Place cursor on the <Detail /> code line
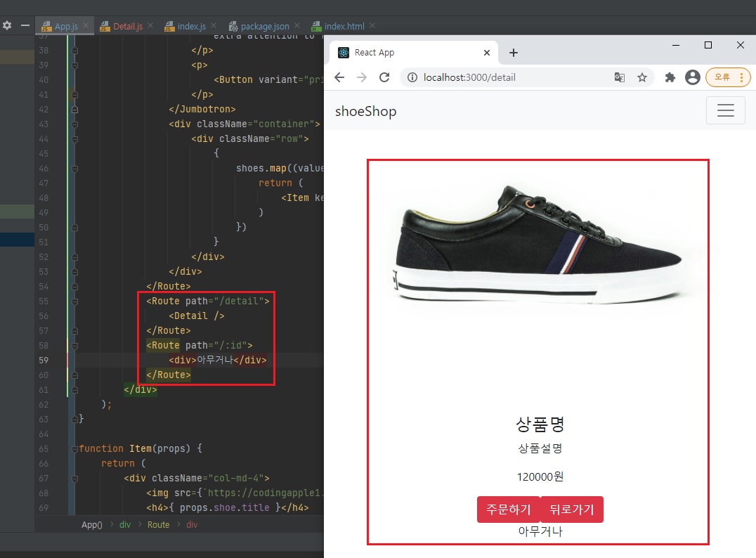This screenshot has height=558, width=756. (197, 316)
